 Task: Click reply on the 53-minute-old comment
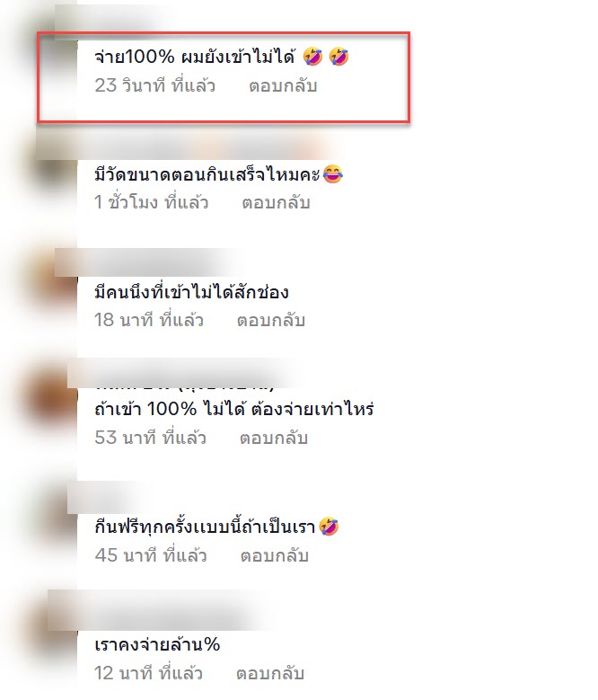[x=273, y=438]
